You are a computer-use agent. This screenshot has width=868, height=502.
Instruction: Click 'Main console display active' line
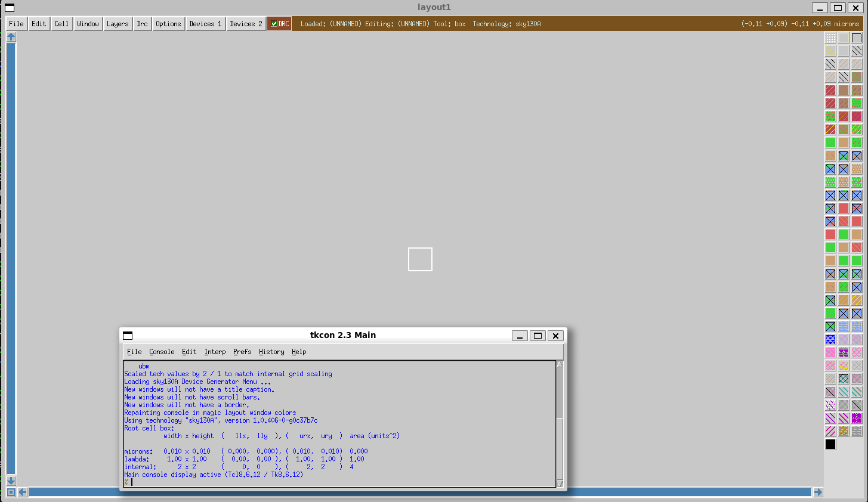[214, 475]
